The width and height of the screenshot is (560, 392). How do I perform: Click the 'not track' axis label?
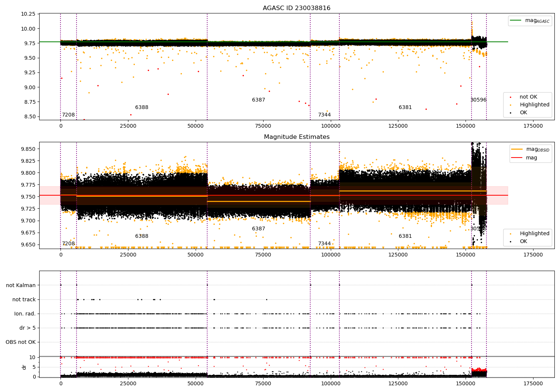click(24, 299)
